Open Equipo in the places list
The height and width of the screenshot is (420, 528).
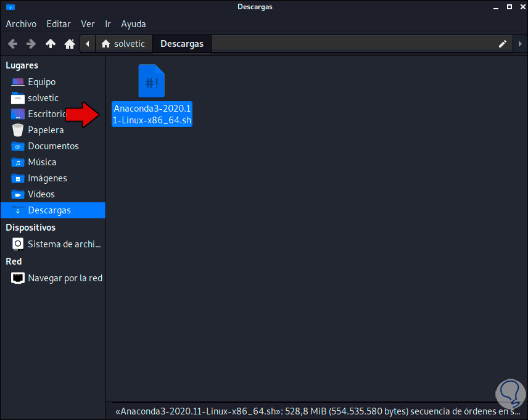tap(53, 82)
